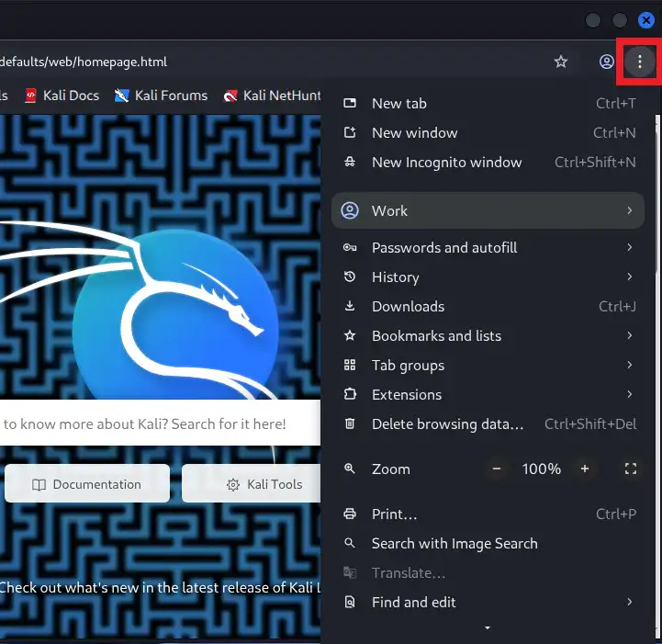
Task: Click the New tab icon in menu
Action: coord(350,103)
